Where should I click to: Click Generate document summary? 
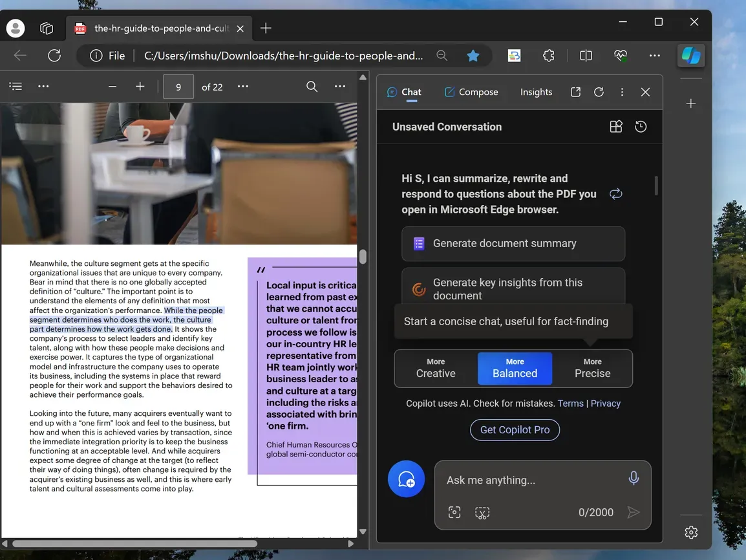(513, 244)
